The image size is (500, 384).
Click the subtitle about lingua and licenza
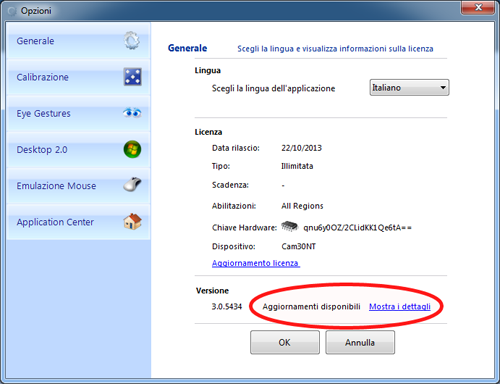pyautogui.click(x=335, y=49)
